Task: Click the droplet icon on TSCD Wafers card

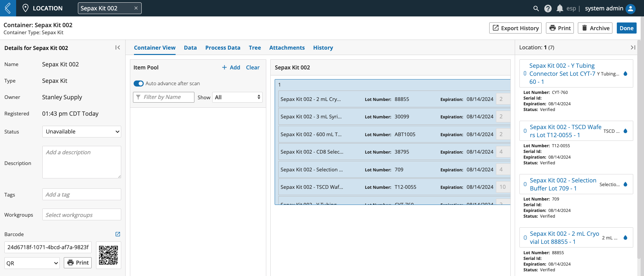Action: point(626,131)
